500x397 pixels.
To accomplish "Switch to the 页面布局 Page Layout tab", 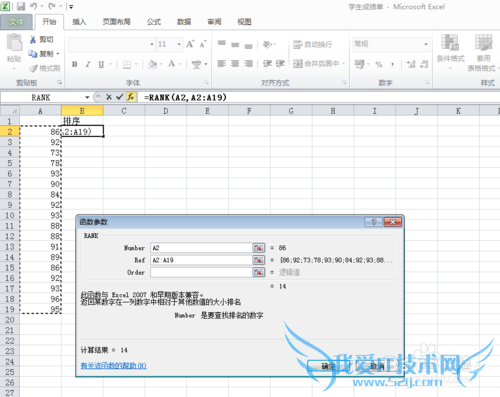I will [116, 22].
